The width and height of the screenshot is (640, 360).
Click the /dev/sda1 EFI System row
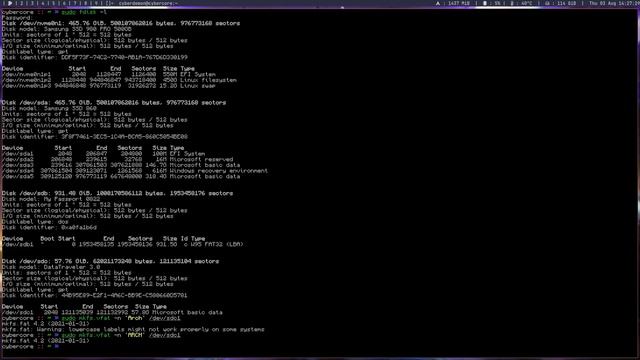click(103, 153)
